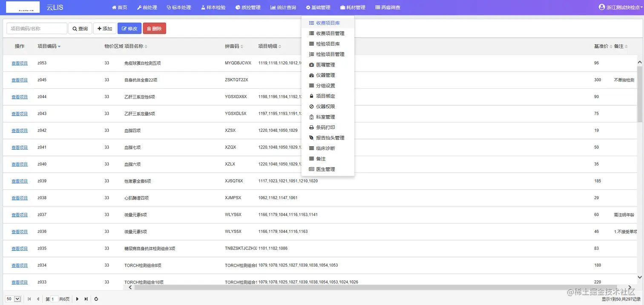Open 查看项目 link for row z044
The image size is (644, 305).
tap(20, 97)
